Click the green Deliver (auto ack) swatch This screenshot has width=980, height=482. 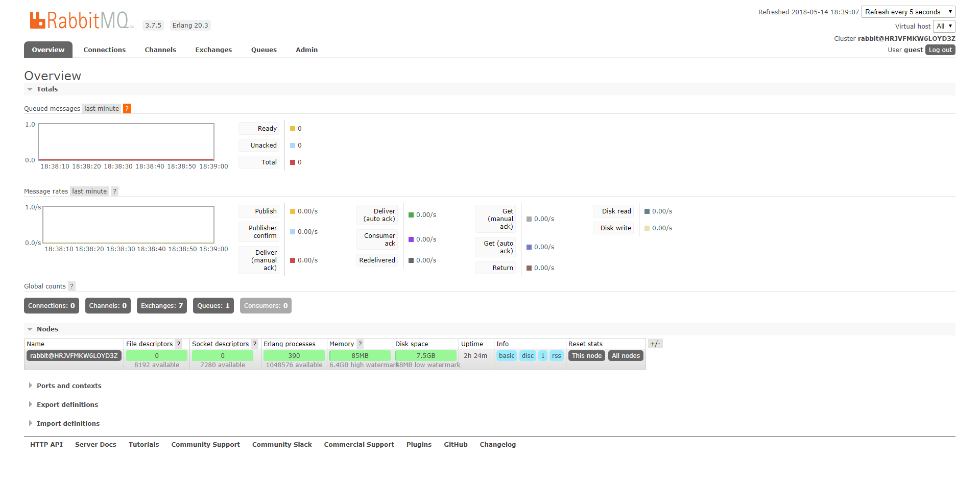[x=411, y=215]
